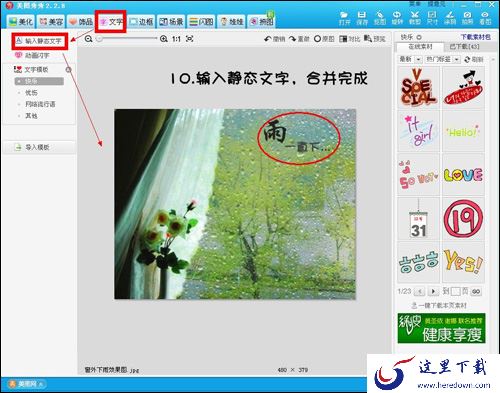Screen dimensions: 500x393
Task: Click the 打开 (Open) folder icon
Action: (x=344, y=18)
